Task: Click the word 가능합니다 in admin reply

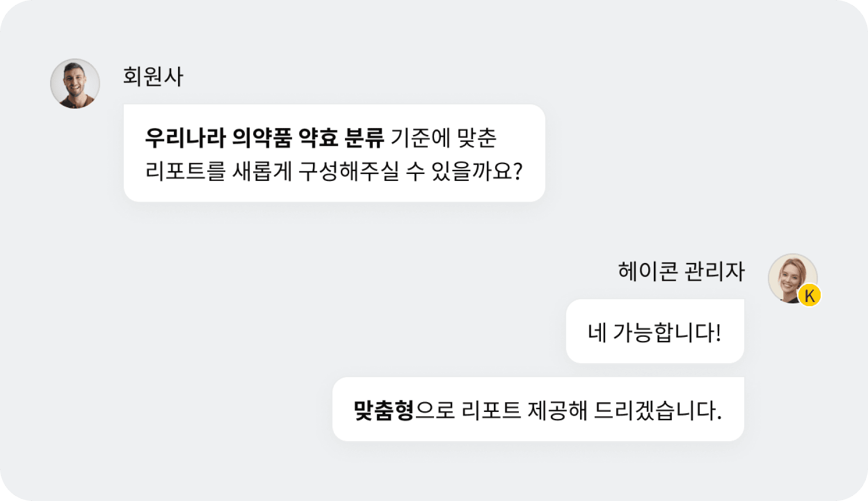Action: pos(667,332)
